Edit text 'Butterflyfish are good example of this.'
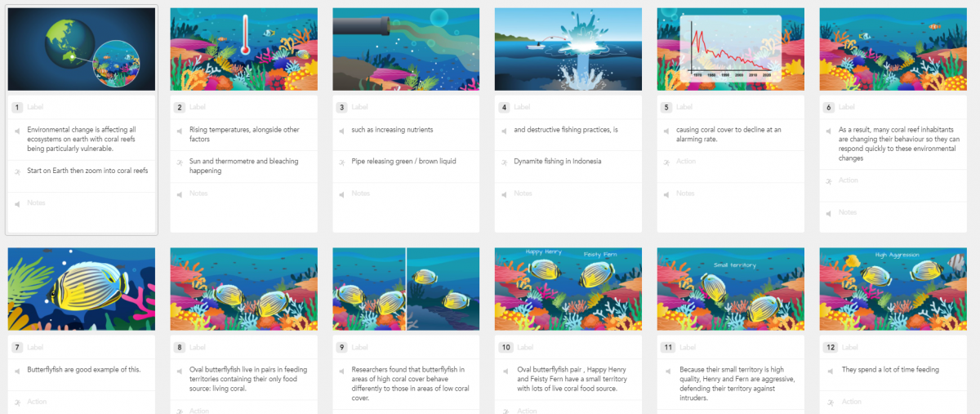The width and height of the screenshot is (980, 414). 83,370
